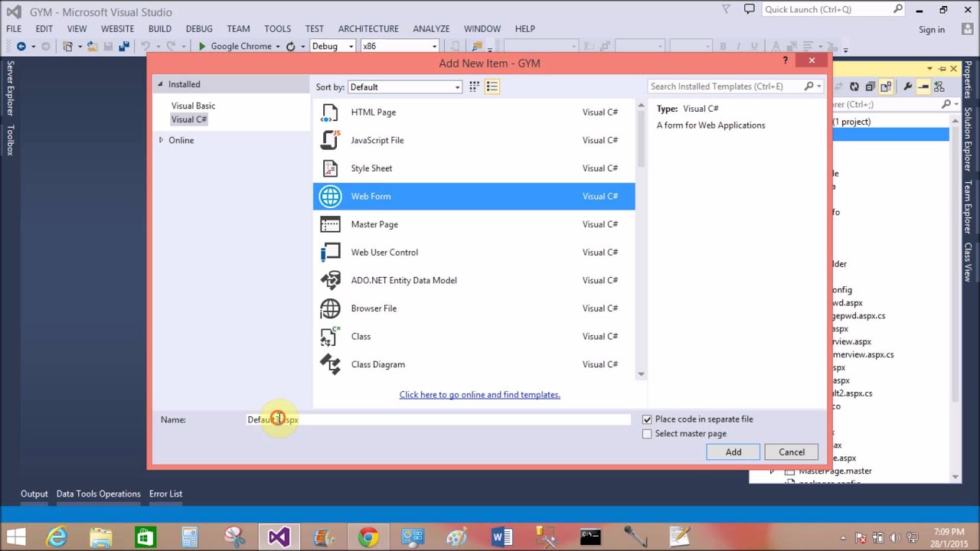Click the Cancel button

(x=792, y=452)
